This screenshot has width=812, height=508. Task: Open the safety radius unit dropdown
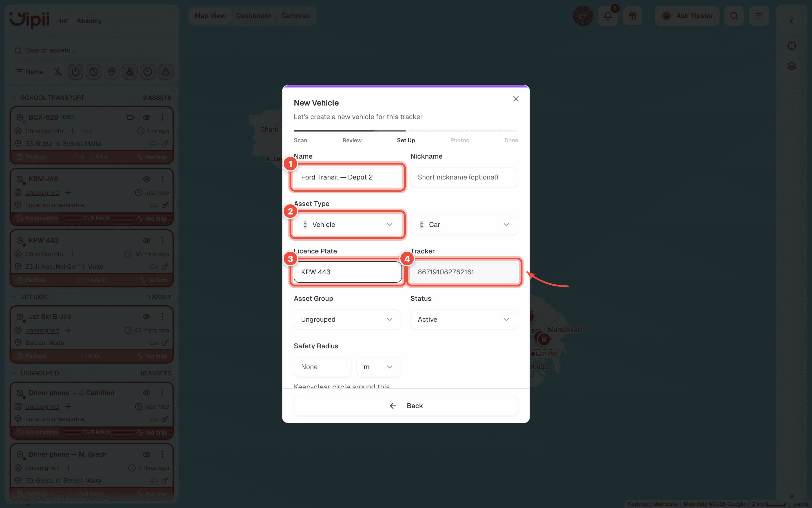pos(378,367)
